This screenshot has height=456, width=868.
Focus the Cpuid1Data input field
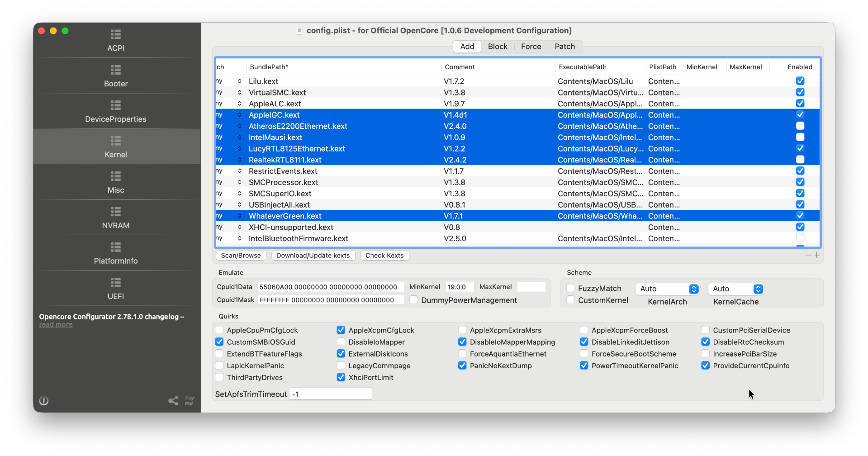(331, 287)
